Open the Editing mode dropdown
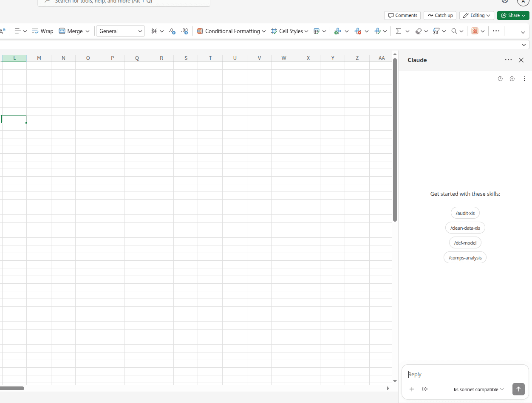This screenshot has width=532, height=403. (476, 15)
